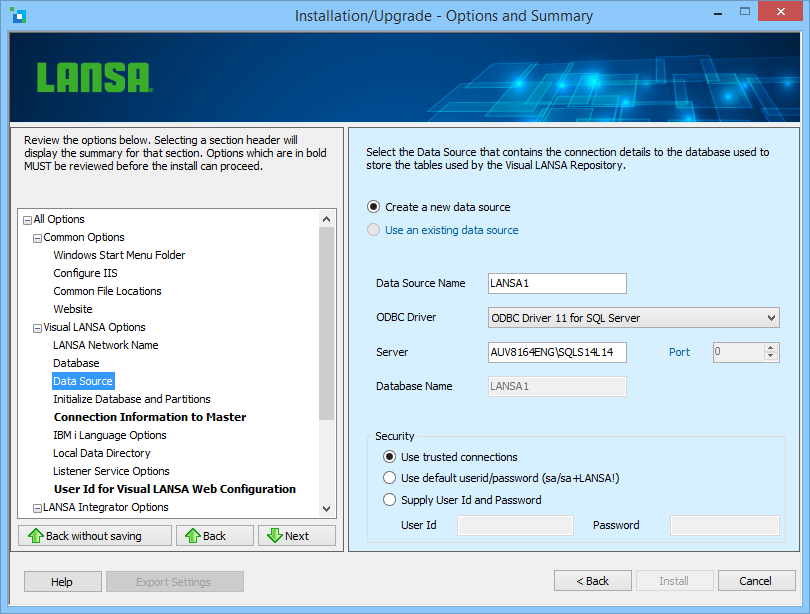Collapse the Visual LANSA Options node
The width and height of the screenshot is (810, 614).
[37, 328]
